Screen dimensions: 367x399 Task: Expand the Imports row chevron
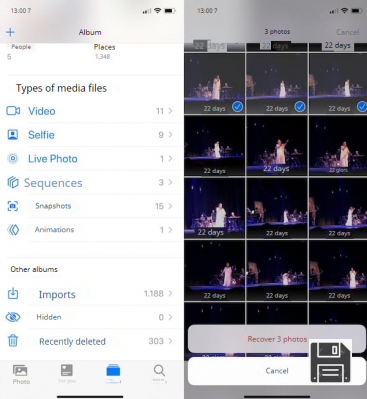coord(170,293)
